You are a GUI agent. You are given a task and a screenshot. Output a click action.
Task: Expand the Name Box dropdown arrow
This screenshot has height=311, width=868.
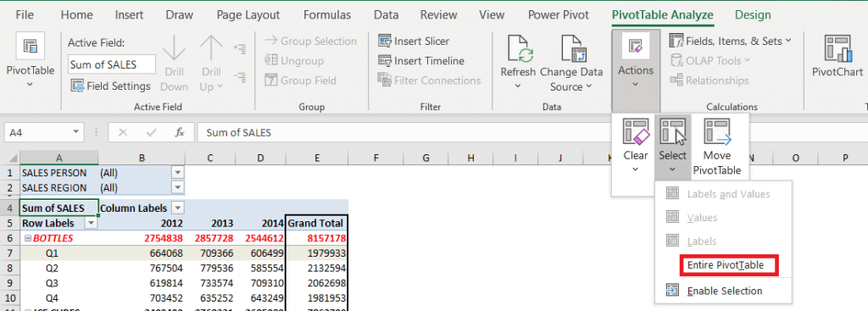pyautogui.click(x=75, y=133)
